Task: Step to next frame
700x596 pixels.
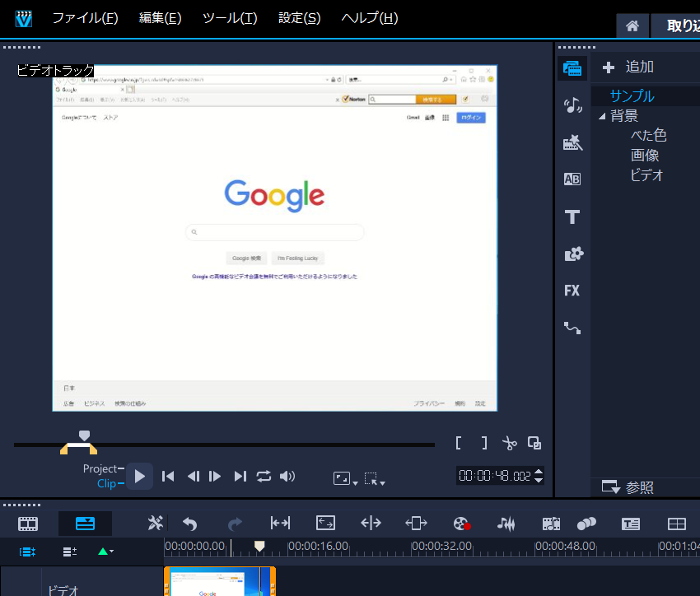Action: 215,477
